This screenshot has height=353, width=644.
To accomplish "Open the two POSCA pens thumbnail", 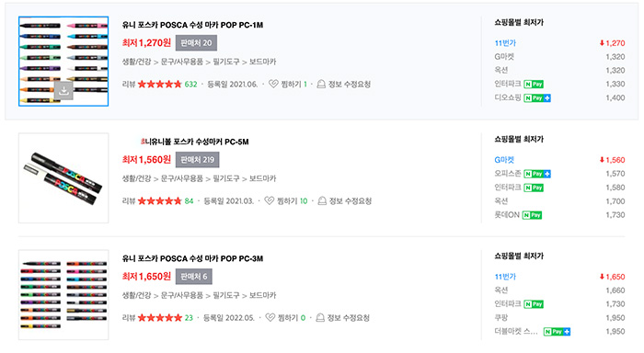I will click(63, 178).
